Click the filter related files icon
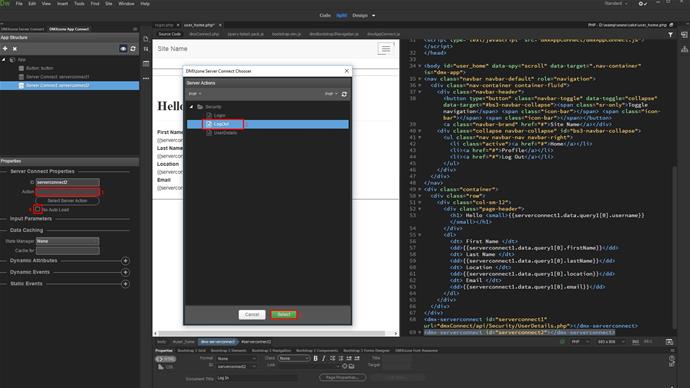This screenshot has width=690, height=388. click(x=670, y=34)
